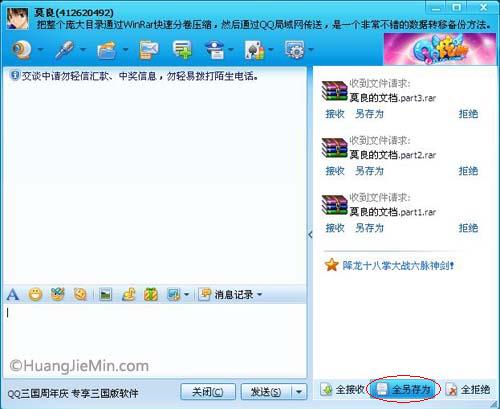Image resolution: width=500 pixels, height=409 pixels.
Task: Click 全接收 accept all button
Action: tap(343, 389)
